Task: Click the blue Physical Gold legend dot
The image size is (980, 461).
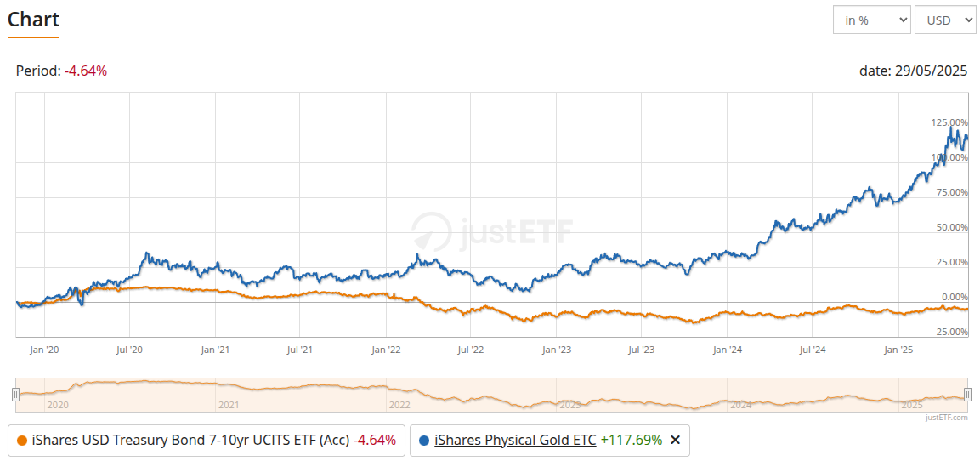Action: [x=424, y=441]
